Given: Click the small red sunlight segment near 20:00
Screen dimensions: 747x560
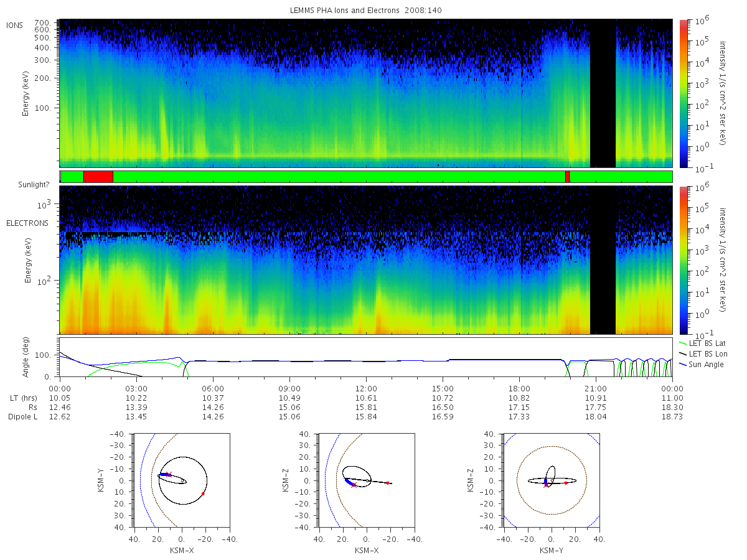Looking at the screenshot, I should pyautogui.click(x=567, y=177).
